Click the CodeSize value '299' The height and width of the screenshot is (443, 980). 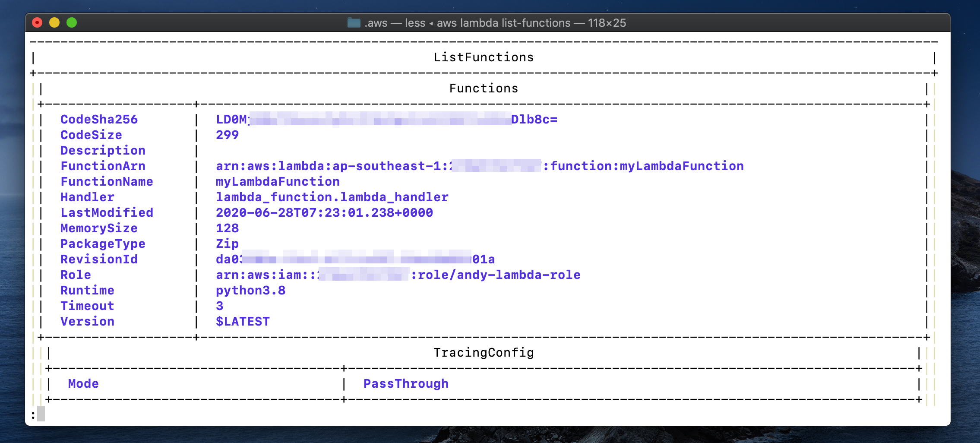click(x=227, y=135)
